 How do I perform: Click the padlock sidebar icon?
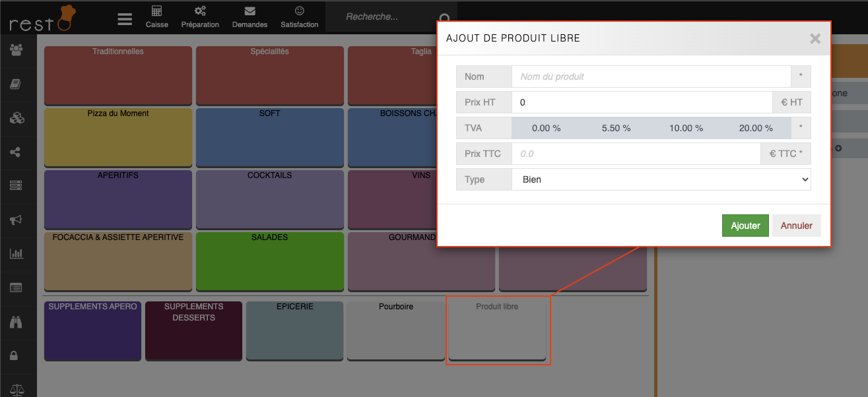[x=15, y=355]
